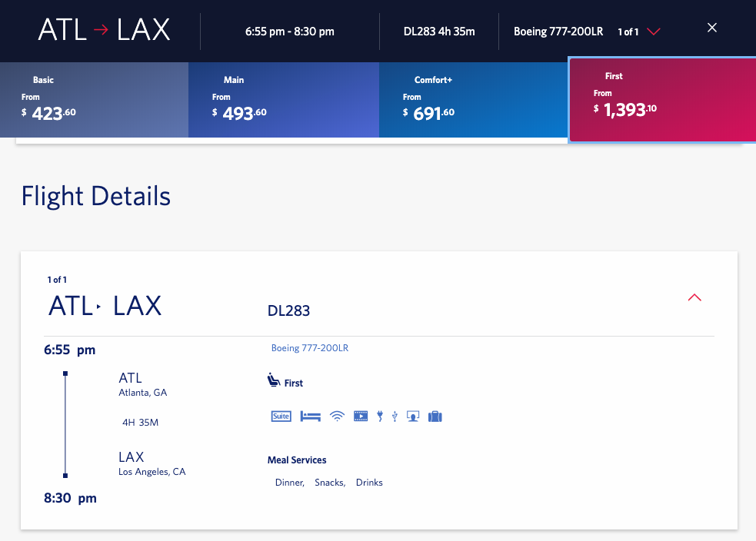
Task: Click the flight timeline between departure and arrival
Action: (x=65, y=423)
